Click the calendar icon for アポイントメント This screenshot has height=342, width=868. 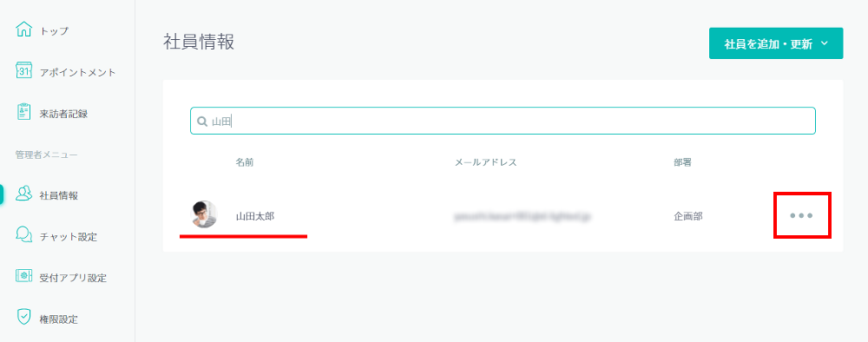(x=23, y=71)
